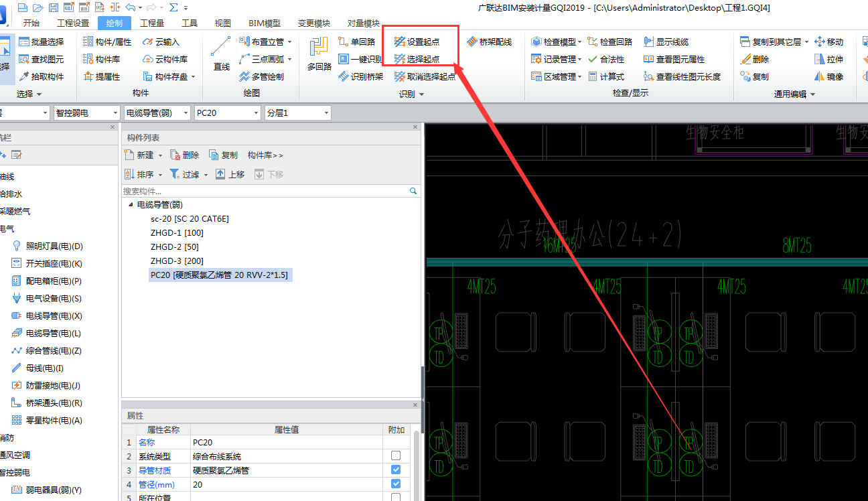The image size is (868, 501).
Task: Uncheck 导管材质 row 附加 checkbox
Action: coord(396,470)
